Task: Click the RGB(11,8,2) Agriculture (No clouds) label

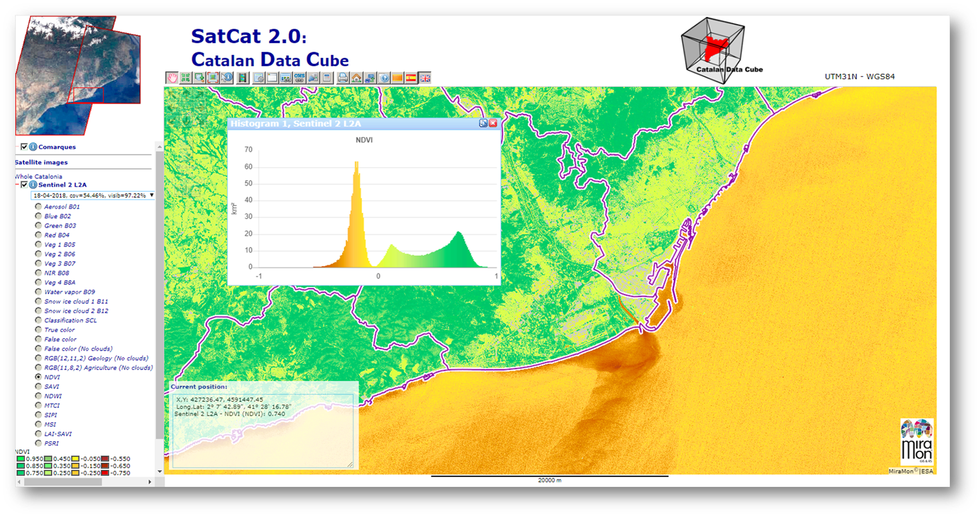Action: click(x=98, y=368)
